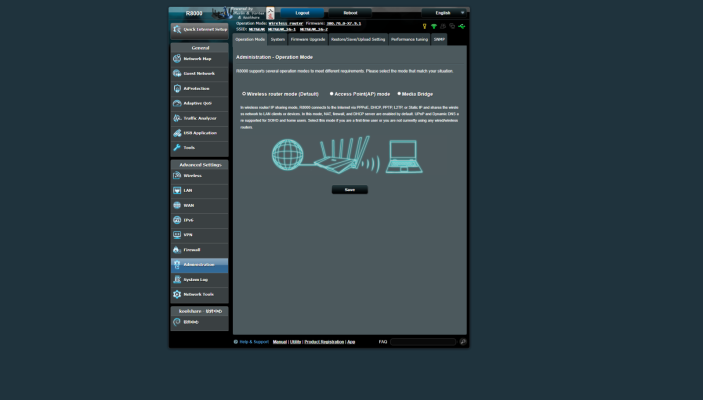Open the Traffic Analyzer icon
This screenshot has height=400, width=703.
[177, 118]
